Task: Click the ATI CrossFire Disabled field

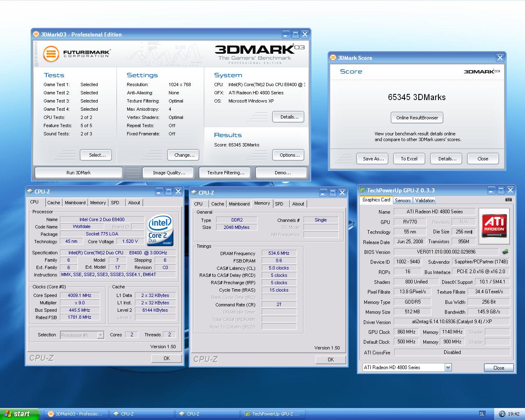Action: [452, 352]
